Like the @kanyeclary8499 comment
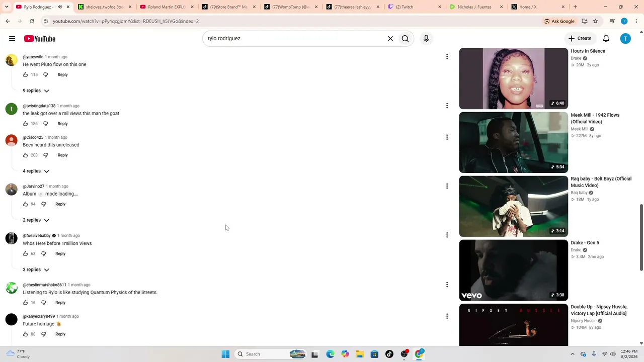Image resolution: width=644 pixels, height=362 pixels. click(x=25, y=334)
